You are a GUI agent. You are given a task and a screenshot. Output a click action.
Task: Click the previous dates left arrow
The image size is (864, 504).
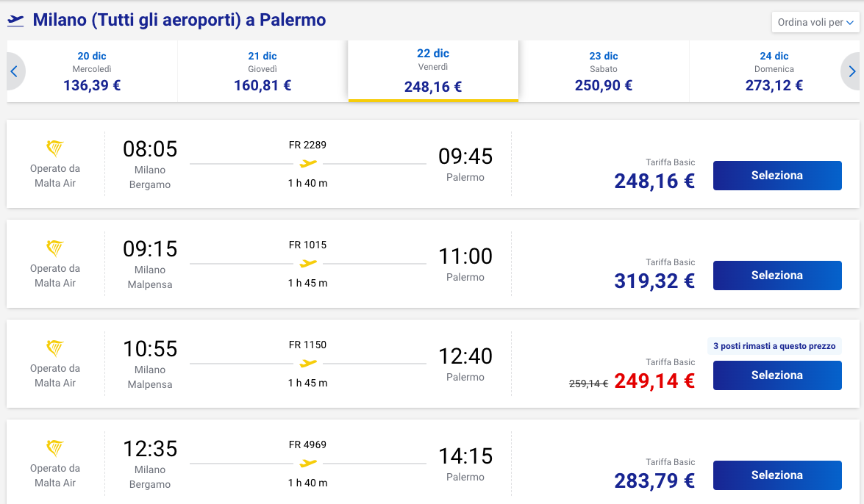[x=14, y=71]
